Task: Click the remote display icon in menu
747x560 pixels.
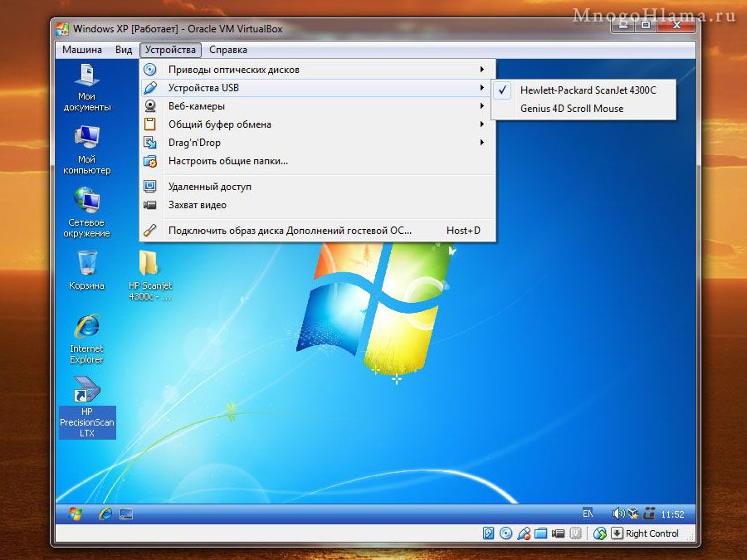Action: (150, 186)
